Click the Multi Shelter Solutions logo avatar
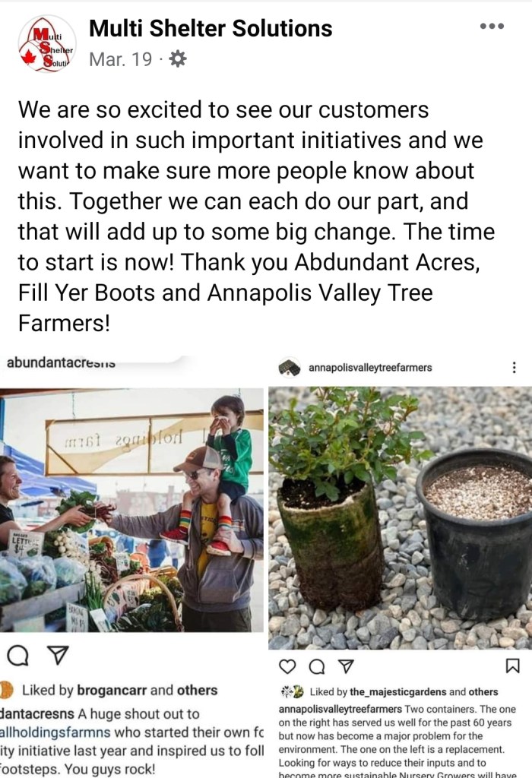 pyautogui.click(x=47, y=44)
